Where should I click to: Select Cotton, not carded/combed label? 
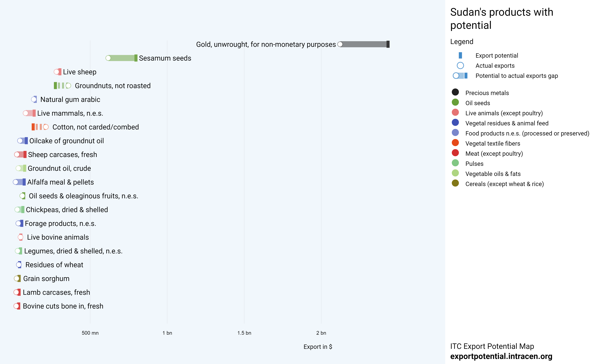point(96,127)
